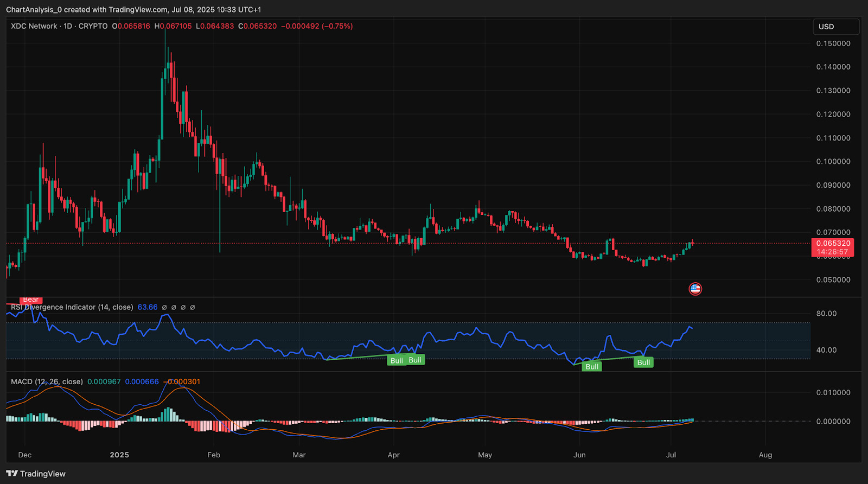The height and width of the screenshot is (484, 868).
Task: Click the 0.010000 label on MACD scale
Action: point(833,392)
